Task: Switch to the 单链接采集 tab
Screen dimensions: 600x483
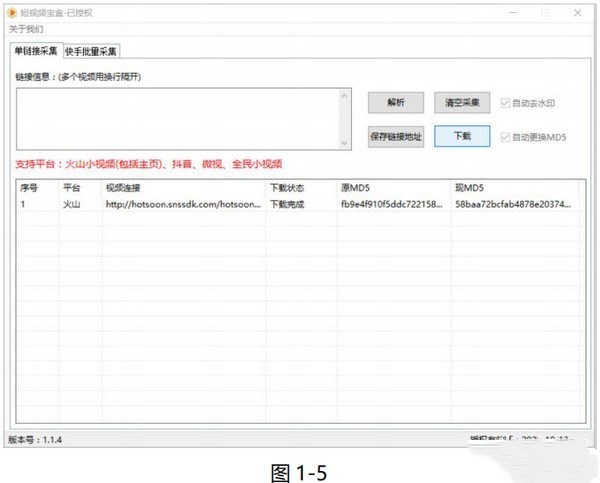Action: pyautogui.click(x=36, y=51)
